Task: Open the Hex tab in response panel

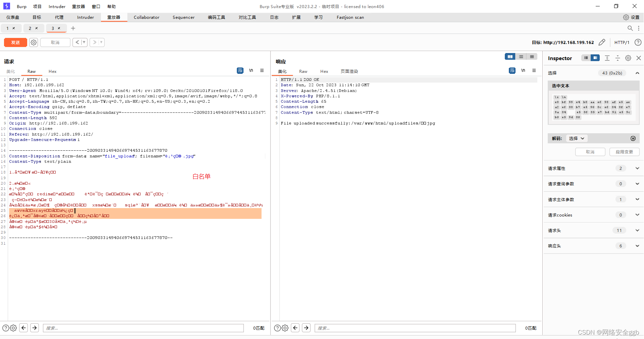Action: coord(324,71)
